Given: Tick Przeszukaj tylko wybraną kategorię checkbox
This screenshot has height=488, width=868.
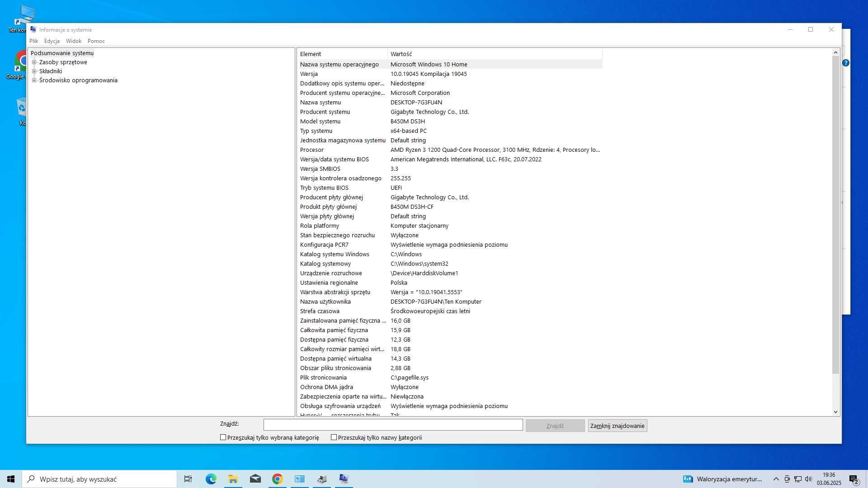Looking at the screenshot, I should tap(223, 437).
